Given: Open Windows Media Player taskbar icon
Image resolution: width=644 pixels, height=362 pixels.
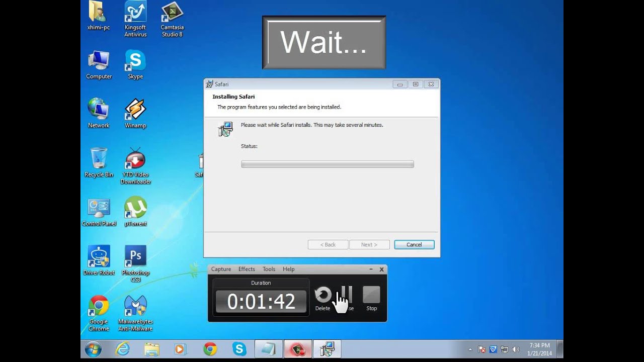Looking at the screenshot, I should click(180, 349).
